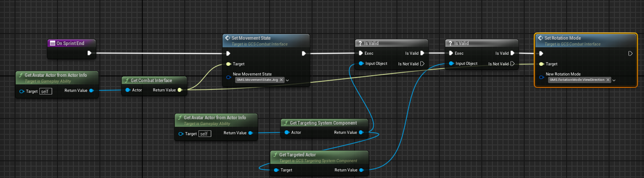The image size is (644, 178).
Task: Select the Set Rotation Mode node title
Action: coord(563,38)
